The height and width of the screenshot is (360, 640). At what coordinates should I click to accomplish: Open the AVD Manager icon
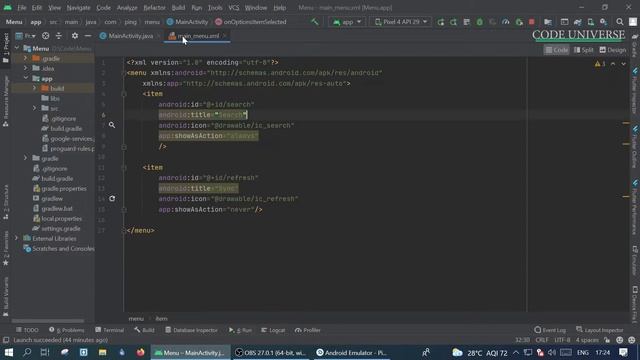tap(590, 22)
